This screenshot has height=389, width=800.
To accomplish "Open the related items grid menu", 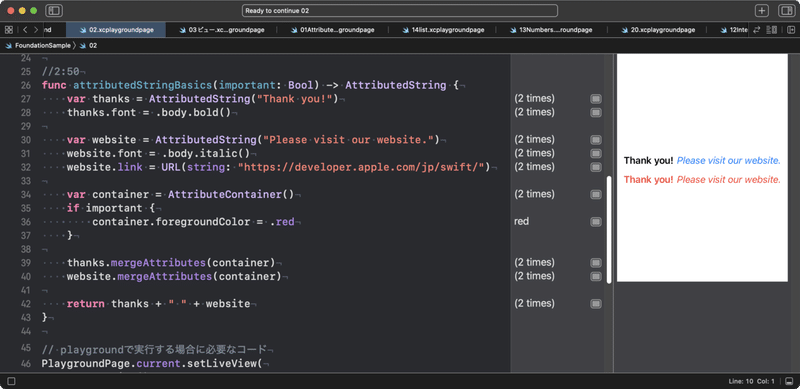I will click(8, 30).
